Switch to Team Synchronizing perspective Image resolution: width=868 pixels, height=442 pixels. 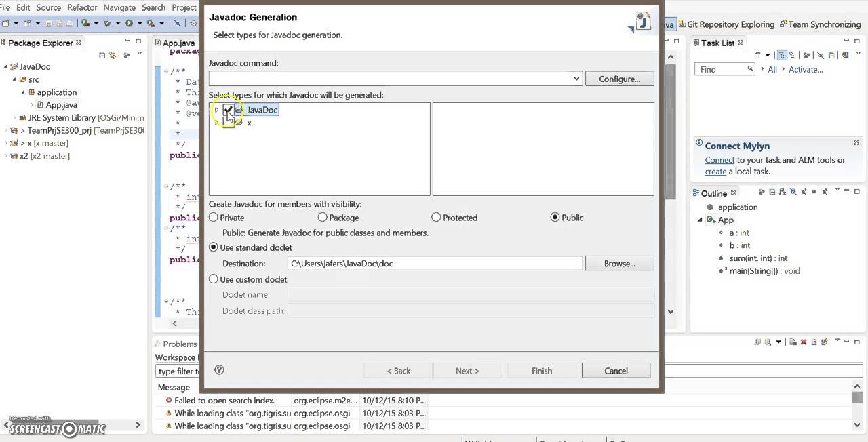(x=819, y=24)
